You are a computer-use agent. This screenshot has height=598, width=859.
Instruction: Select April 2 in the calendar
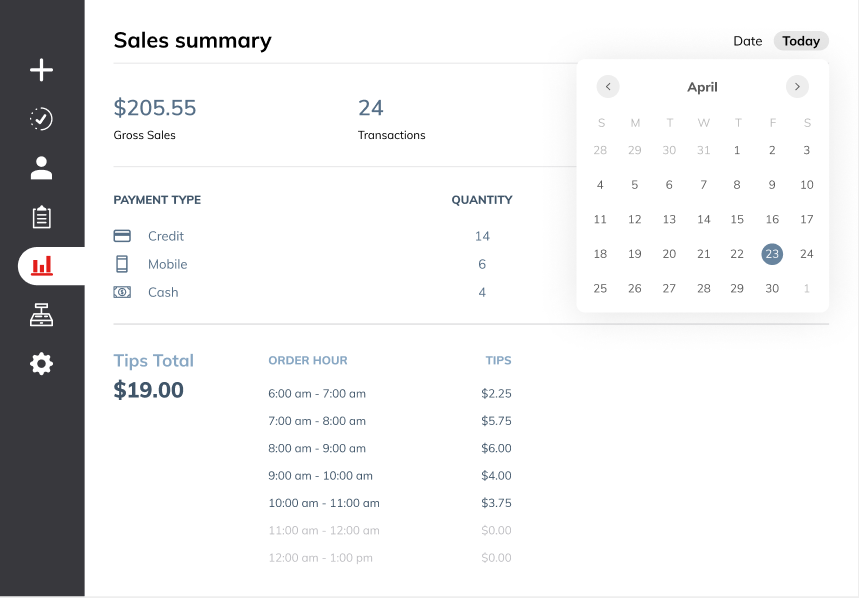click(772, 150)
